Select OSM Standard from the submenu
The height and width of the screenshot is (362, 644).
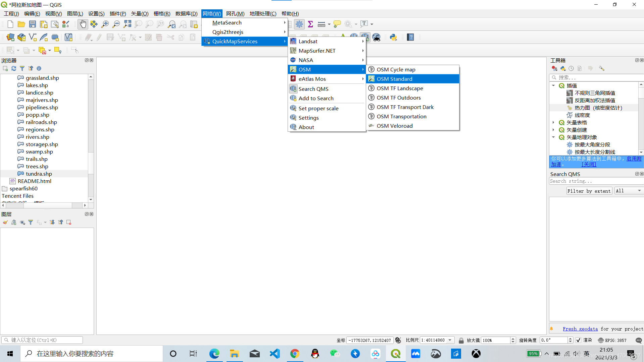[x=413, y=79]
